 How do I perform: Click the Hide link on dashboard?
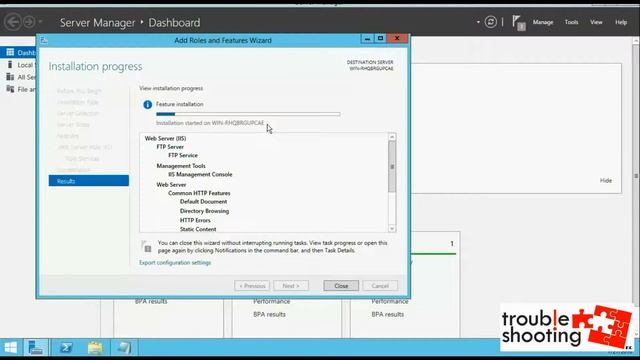tap(606, 180)
